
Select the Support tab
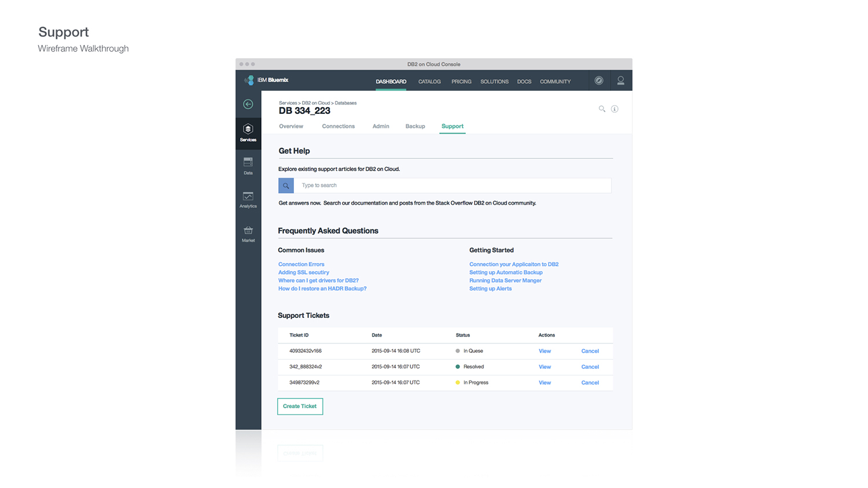453,126
